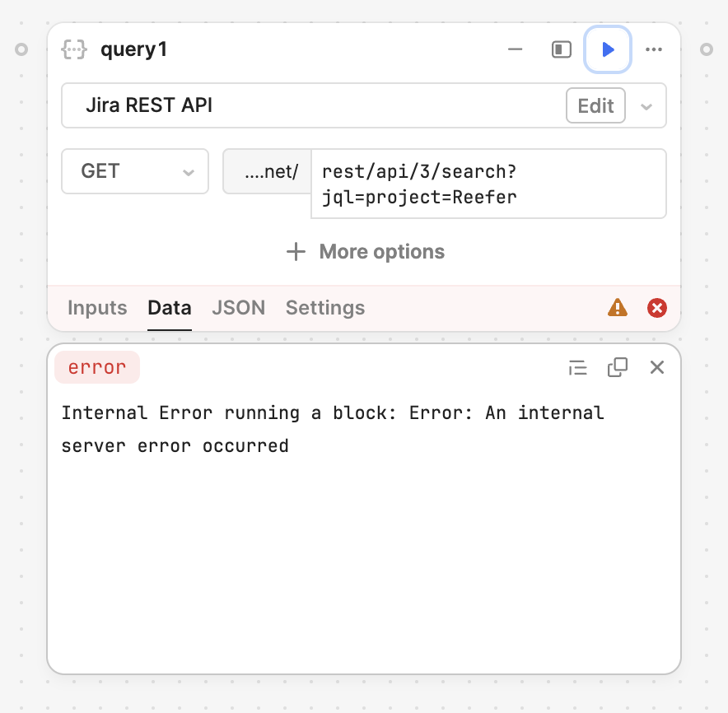Collapse the query1 block with minimize dash
Image resolution: width=728 pixels, height=713 pixels.
point(515,49)
